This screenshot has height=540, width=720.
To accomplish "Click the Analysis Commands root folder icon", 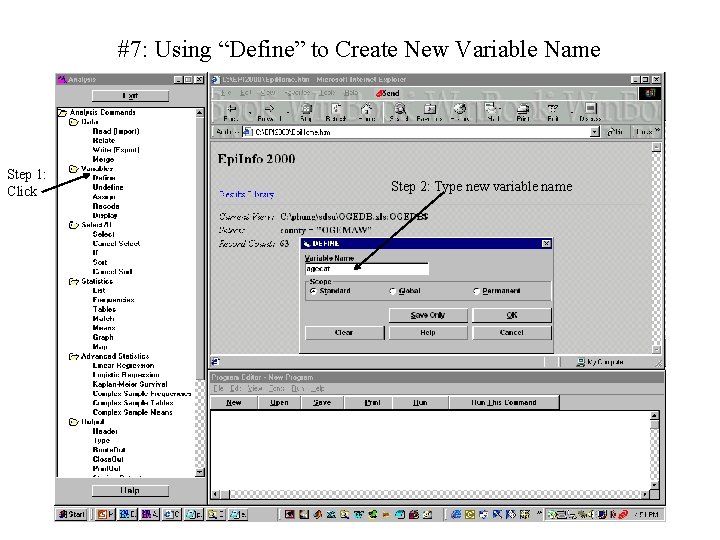I will click(62, 112).
